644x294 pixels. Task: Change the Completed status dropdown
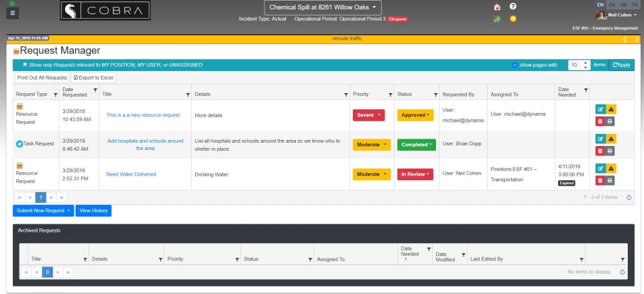(416, 145)
